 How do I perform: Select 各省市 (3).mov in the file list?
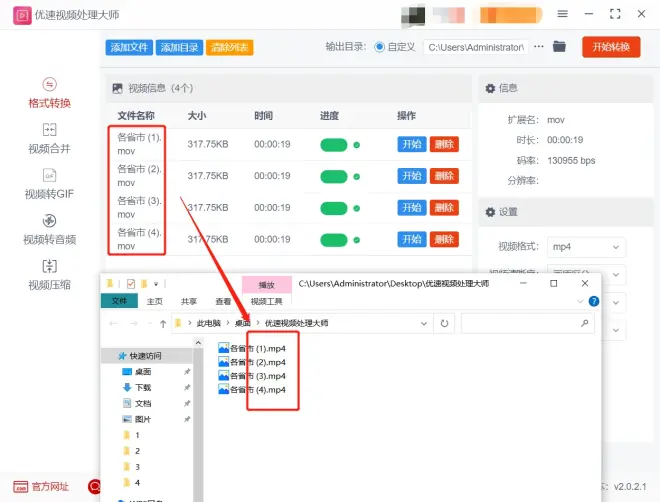(139, 207)
